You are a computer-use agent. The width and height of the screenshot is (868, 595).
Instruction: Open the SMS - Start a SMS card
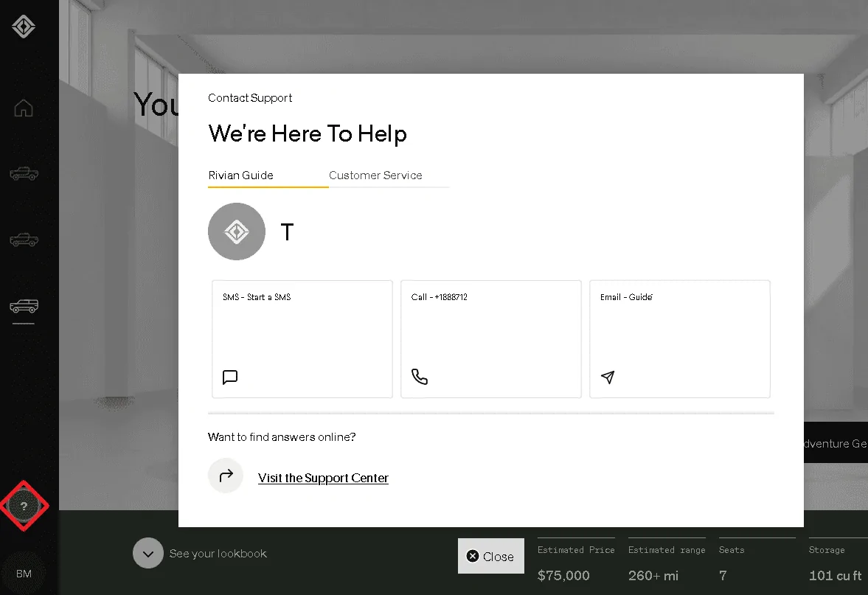click(302, 338)
